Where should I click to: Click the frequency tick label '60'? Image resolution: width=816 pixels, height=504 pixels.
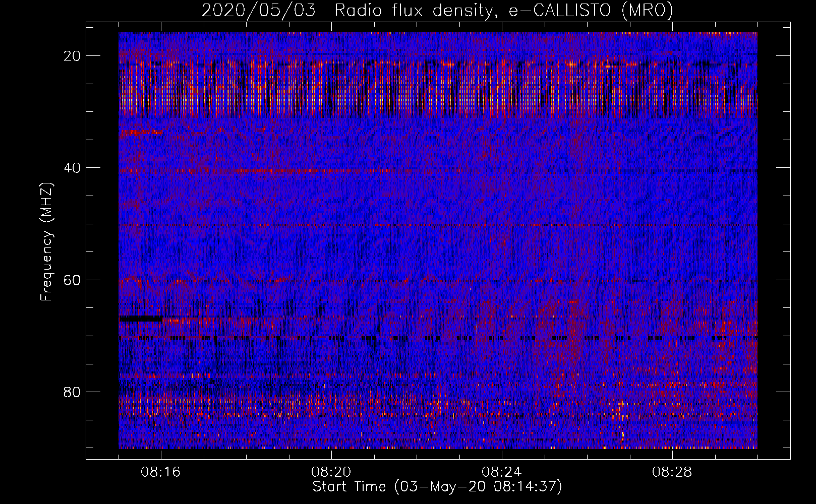[73, 280]
